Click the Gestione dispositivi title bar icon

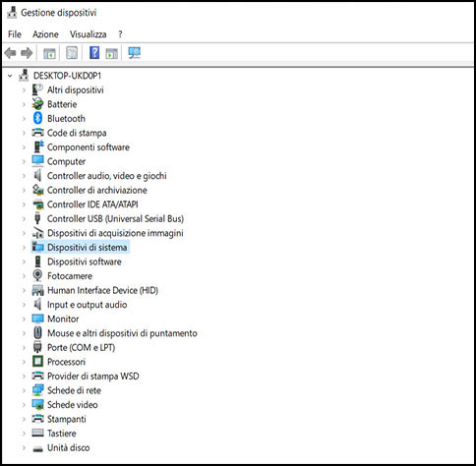12,13
